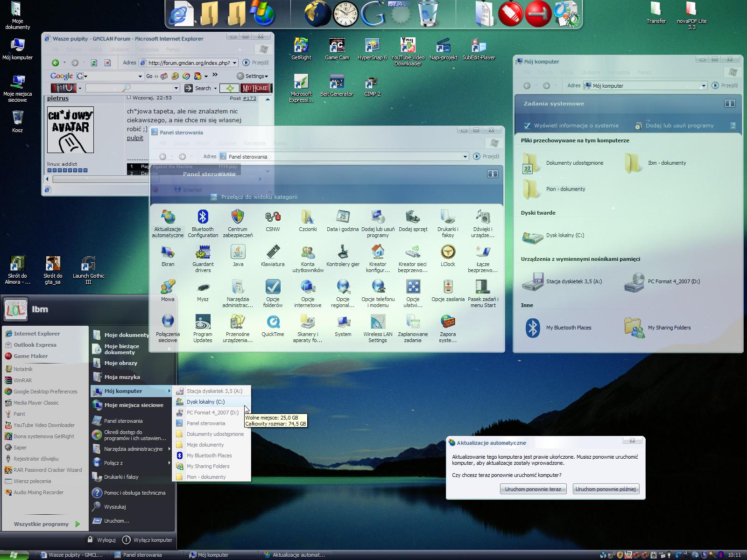Screen dimensions: 747x560
Task: Expand address dropdown in Mój komputer window
Action: 703,86
